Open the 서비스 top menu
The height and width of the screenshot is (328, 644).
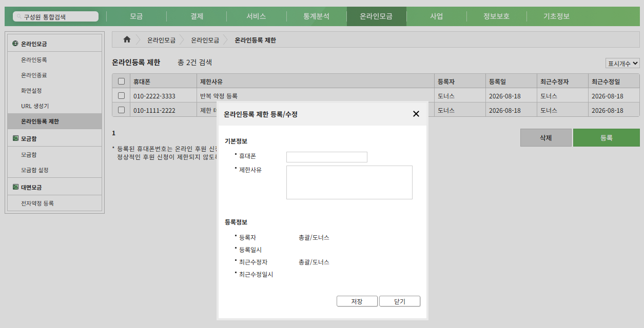point(257,16)
